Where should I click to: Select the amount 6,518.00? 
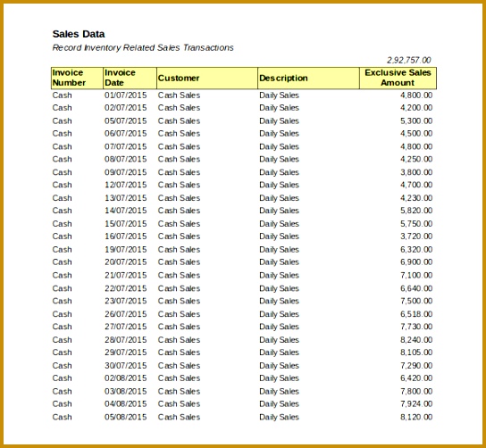pos(416,314)
